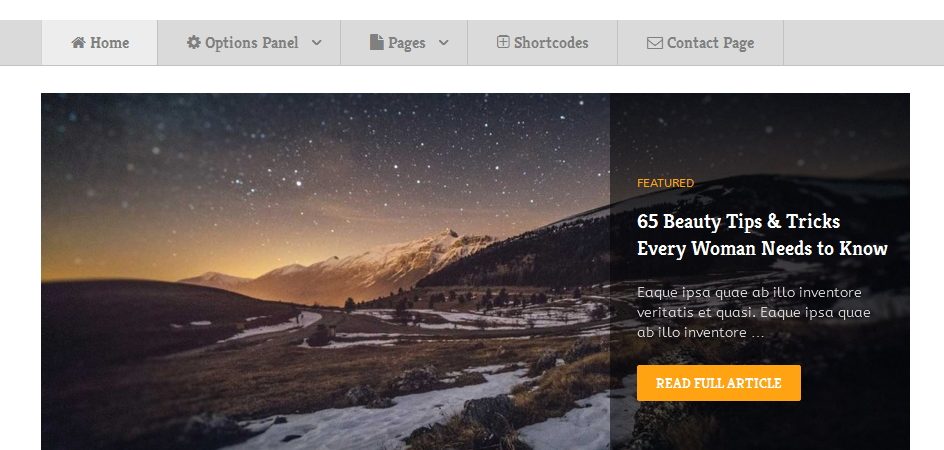
Task: Open the 65 Beauty Tips & Tricks headline
Action: click(762, 235)
